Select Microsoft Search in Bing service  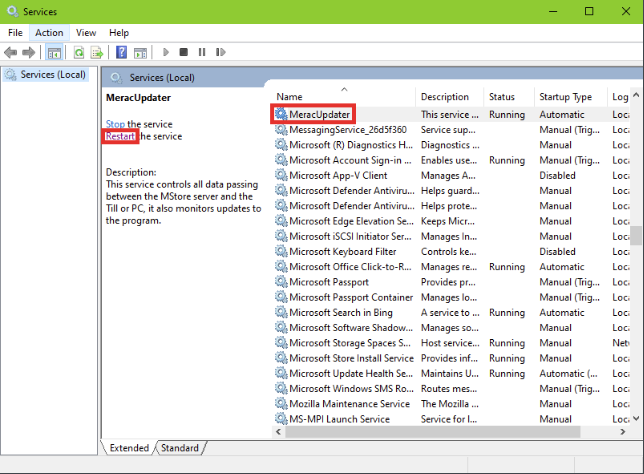click(x=451, y=313)
